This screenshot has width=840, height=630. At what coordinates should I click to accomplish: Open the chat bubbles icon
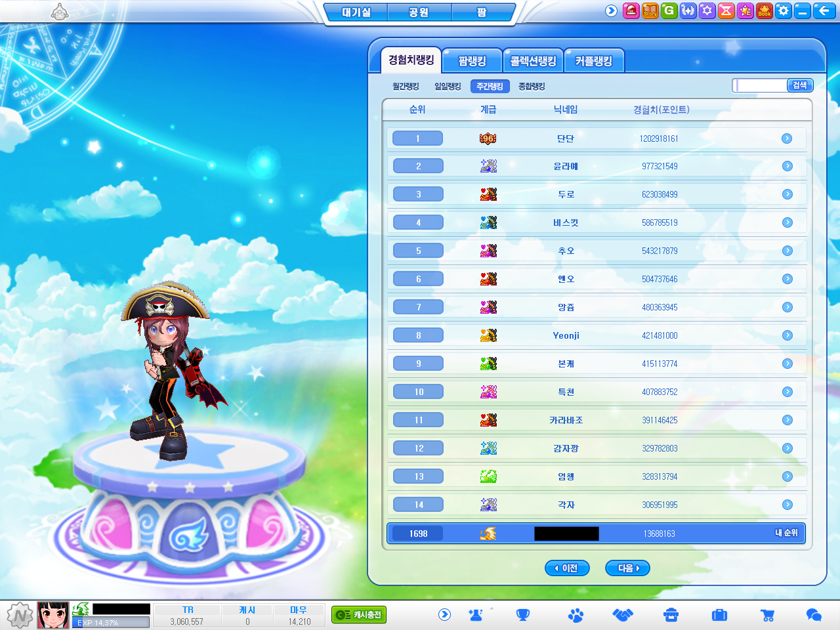[x=814, y=615]
